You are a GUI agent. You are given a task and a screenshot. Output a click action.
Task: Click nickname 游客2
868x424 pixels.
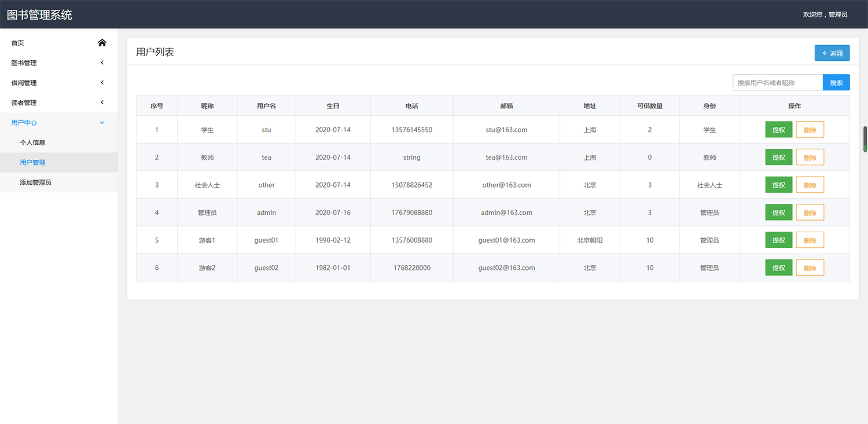(x=207, y=268)
